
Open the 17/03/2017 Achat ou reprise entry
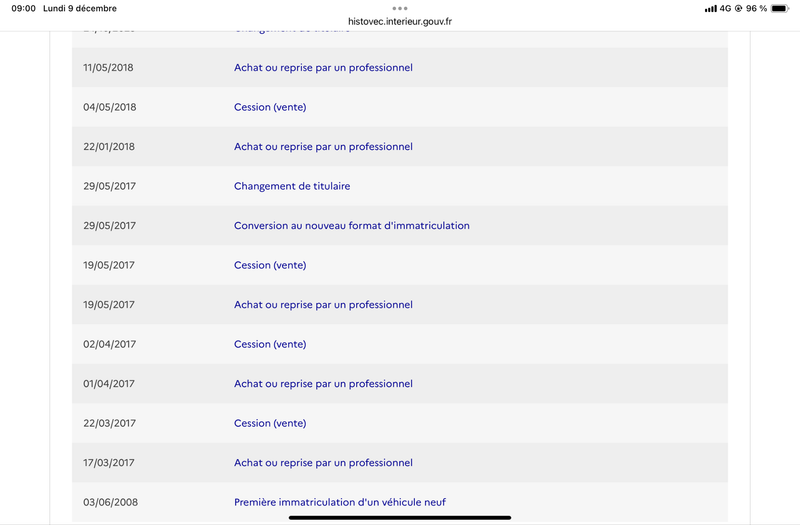pos(323,463)
